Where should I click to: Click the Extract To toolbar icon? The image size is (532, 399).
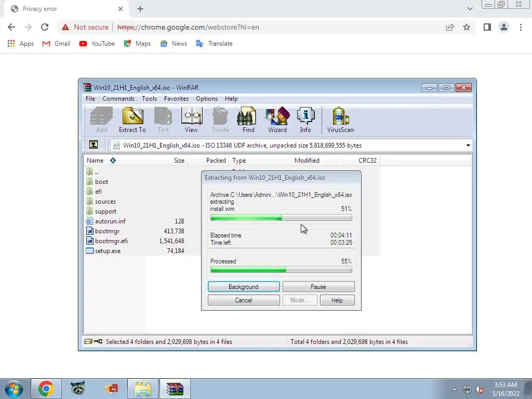[132, 120]
